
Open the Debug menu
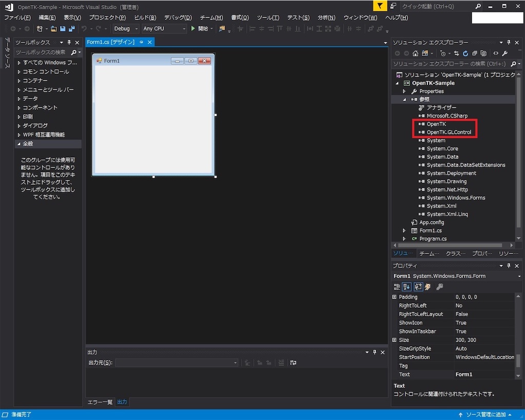(x=178, y=17)
